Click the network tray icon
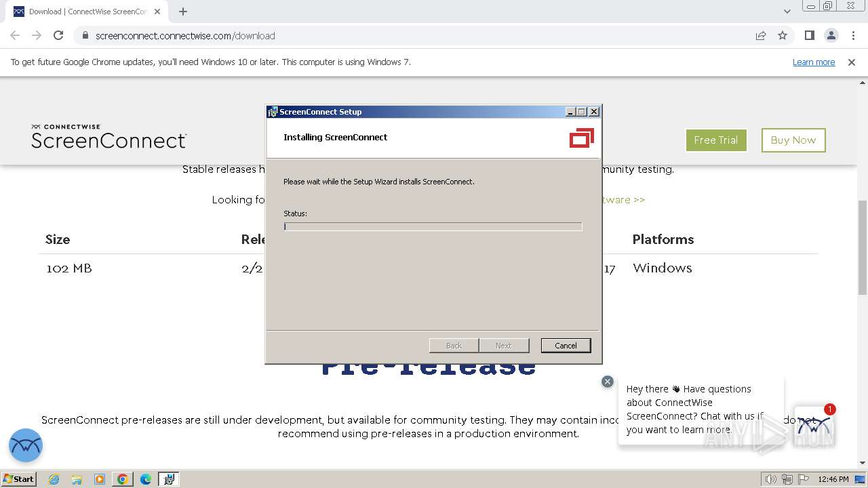This screenshot has width=868, height=488. click(787, 479)
